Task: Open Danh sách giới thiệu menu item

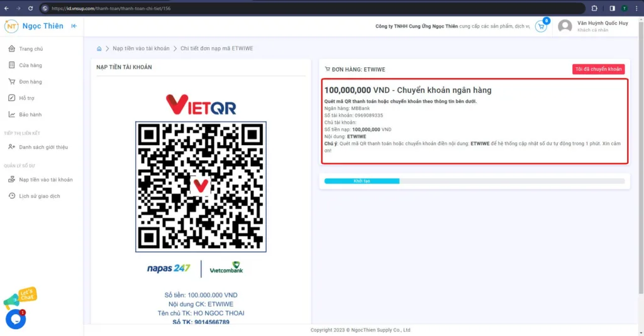Action: (x=43, y=147)
